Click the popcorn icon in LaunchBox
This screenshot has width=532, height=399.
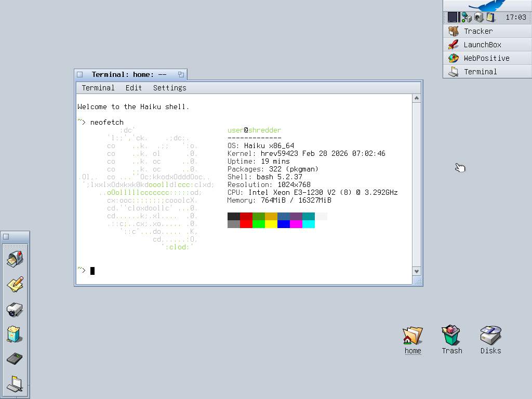pos(14,334)
